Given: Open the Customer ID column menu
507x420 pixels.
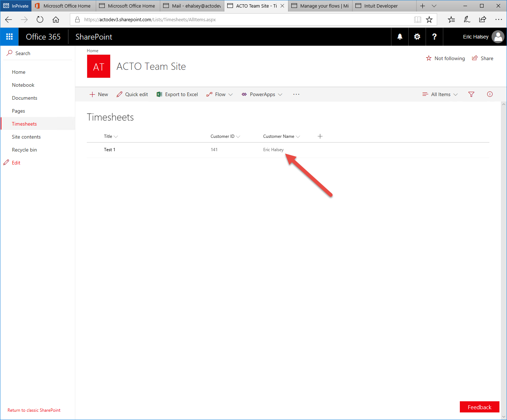Looking at the screenshot, I should tap(225, 136).
